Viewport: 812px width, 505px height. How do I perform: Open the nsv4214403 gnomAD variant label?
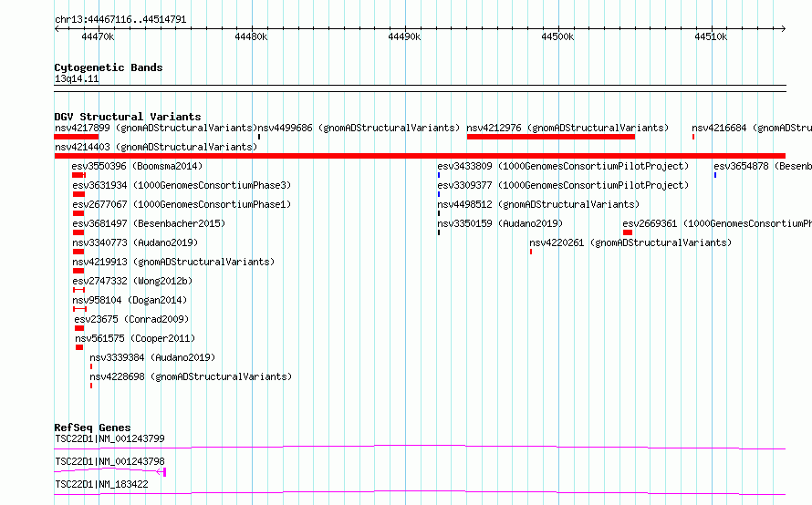(156, 147)
